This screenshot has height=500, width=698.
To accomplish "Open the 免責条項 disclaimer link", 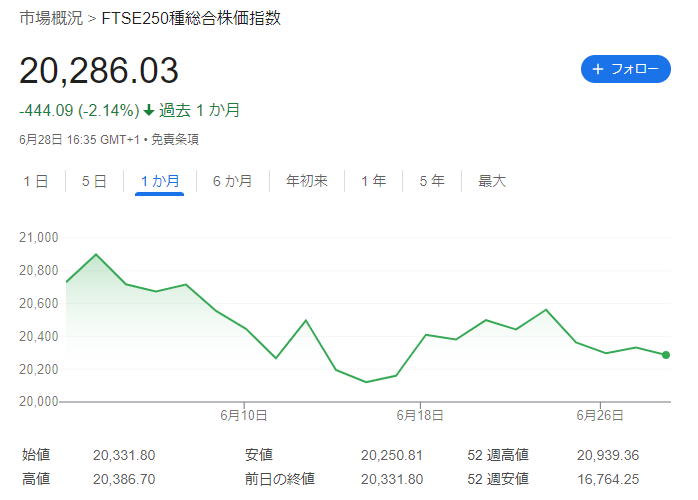I will point(174,139).
